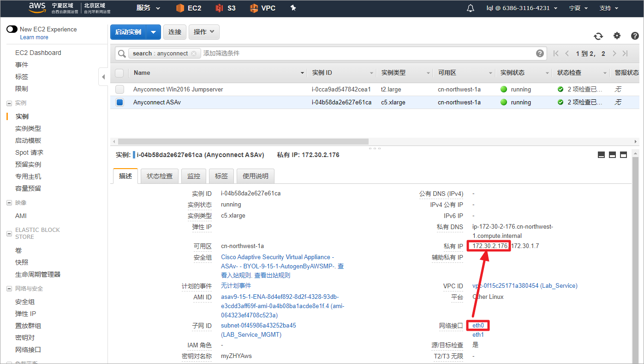The image size is (644, 364).
Task: Click the horizontal scrollbar under instance table
Action: point(243,141)
